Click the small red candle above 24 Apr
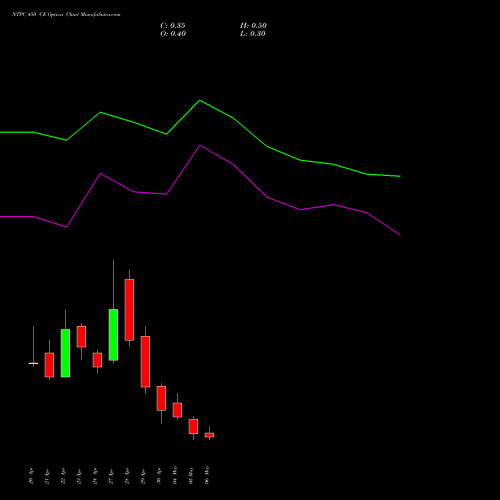The image size is (500, 500). (x=97, y=360)
